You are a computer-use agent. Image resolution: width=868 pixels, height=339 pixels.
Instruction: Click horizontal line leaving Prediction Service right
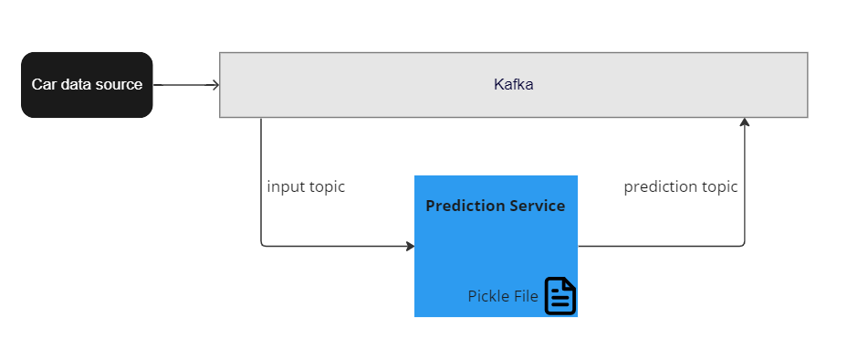[x=659, y=246]
